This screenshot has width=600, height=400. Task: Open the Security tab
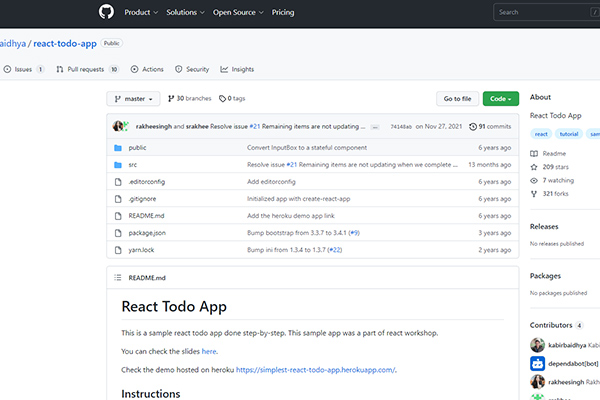(x=192, y=69)
